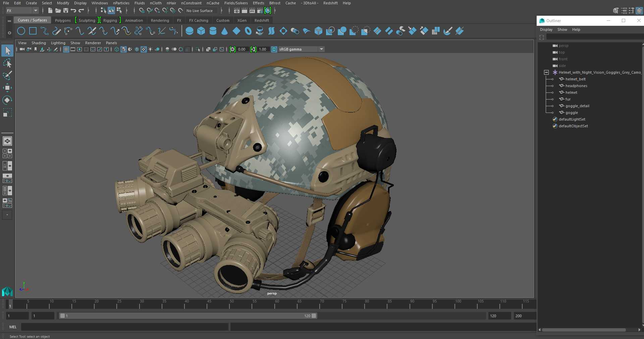Viewport: 644px width, 339px height.
Task: Toggle use all lights bulb icon
Action: (150, 49)
